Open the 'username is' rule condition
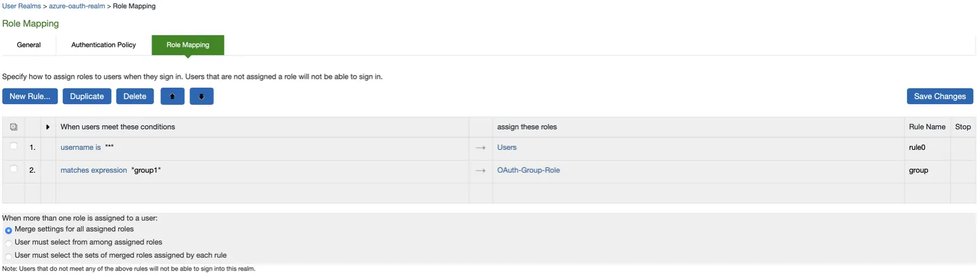Image resolution: width=980 pixels, height=280 pixels. coord(81,147)
